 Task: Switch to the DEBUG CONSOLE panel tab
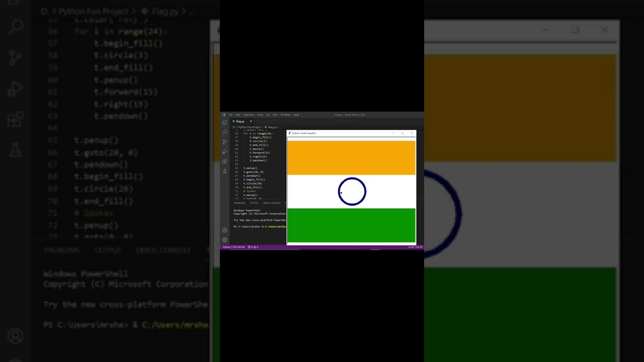(x=272, y=203)
